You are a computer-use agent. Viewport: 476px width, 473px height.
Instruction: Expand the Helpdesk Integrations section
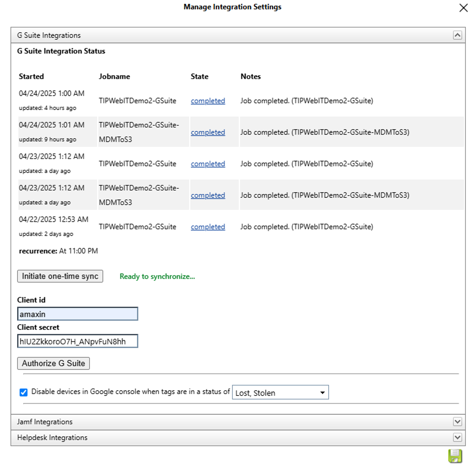click(457, 438)
